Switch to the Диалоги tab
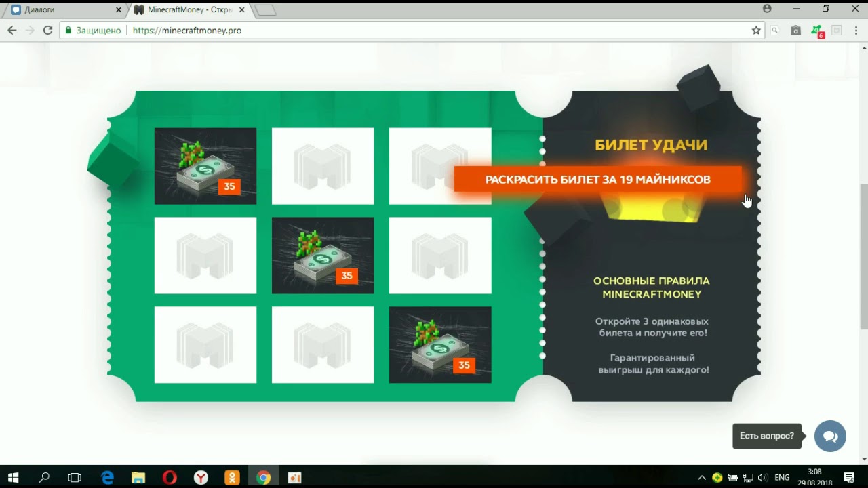Screen dimensions: 868x488 pyautogui.click(x=64, y=9)
